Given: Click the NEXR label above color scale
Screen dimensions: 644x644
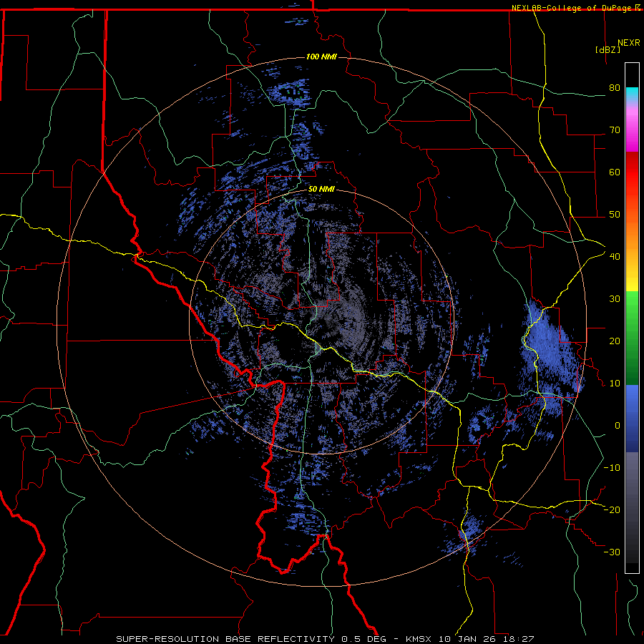Looking at the screenshot, I should click(x=629, y=43).
